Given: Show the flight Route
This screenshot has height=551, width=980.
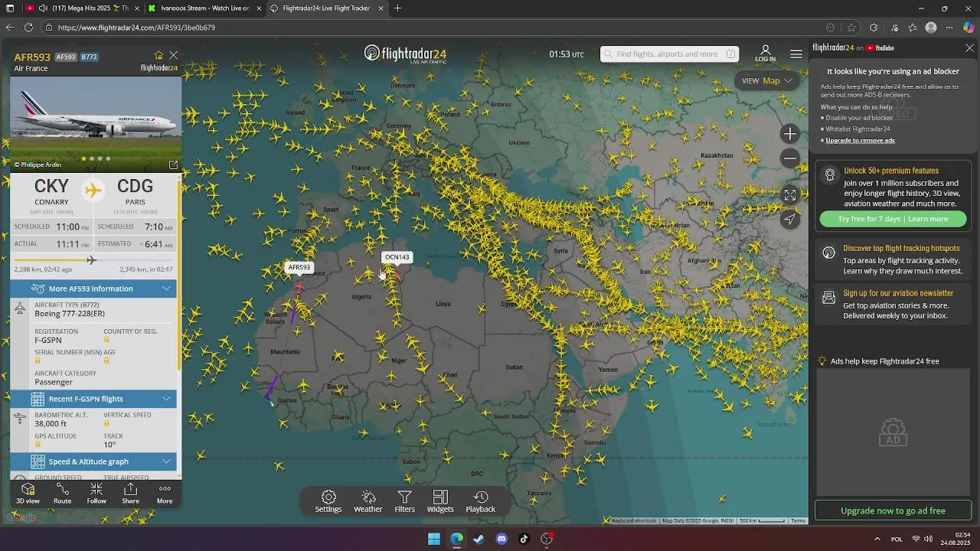Looking at the screenshot, I should [62, 494].
